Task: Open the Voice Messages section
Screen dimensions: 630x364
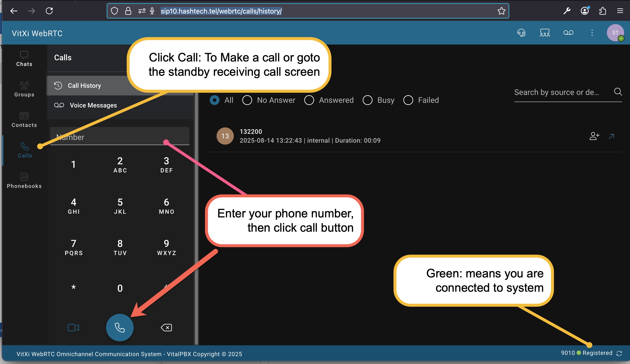Action: coord(93,105)
